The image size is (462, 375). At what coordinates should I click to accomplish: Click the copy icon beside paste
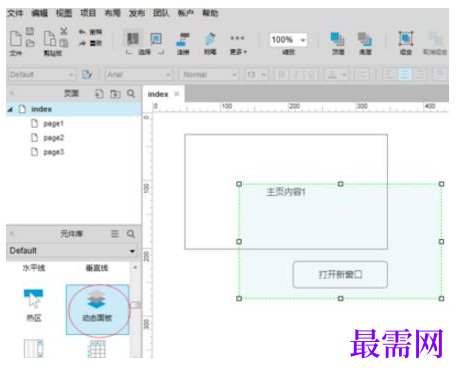(x=64, y=43)
